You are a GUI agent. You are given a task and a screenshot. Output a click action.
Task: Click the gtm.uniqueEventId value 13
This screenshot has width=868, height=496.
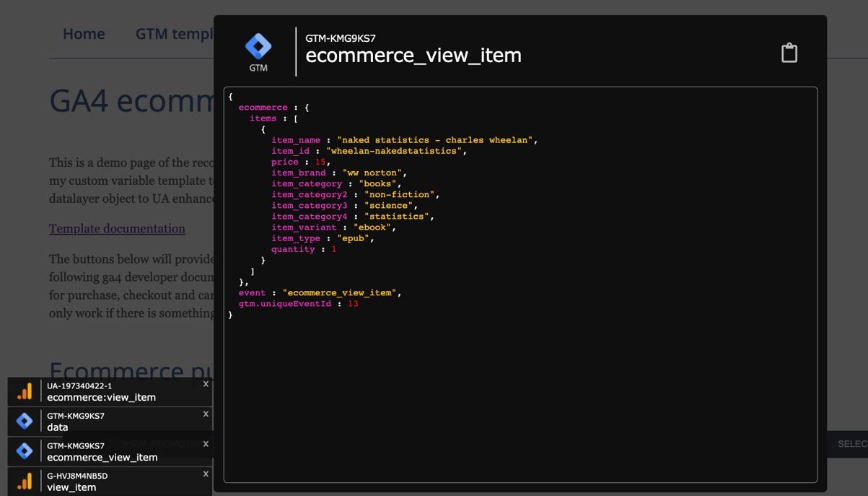353,303
